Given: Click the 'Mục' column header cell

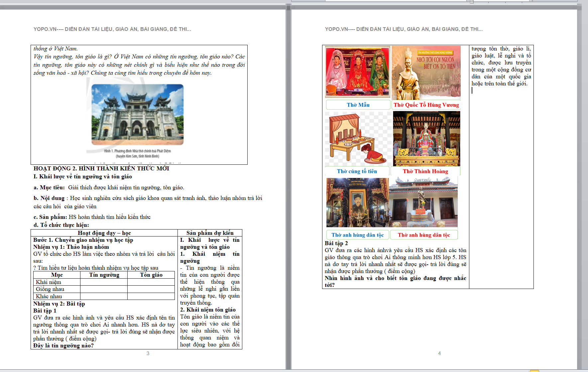Looking at the screenshot, I should pos(57,275).
